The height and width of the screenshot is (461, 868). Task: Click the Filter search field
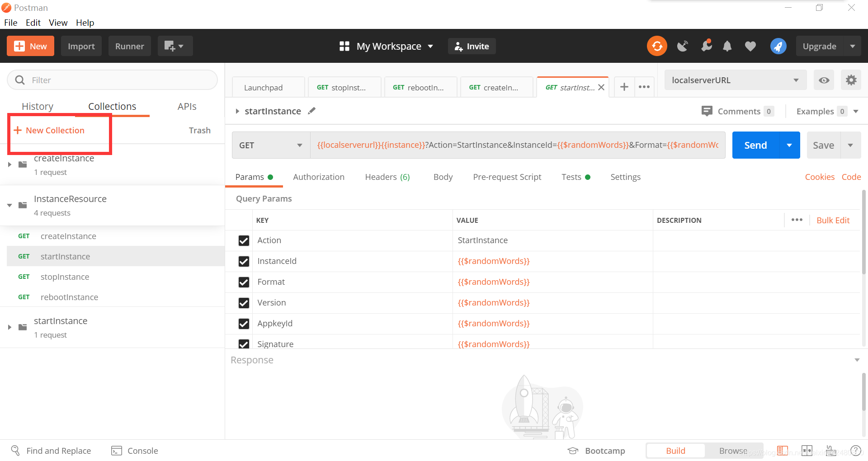coord(112,80)
